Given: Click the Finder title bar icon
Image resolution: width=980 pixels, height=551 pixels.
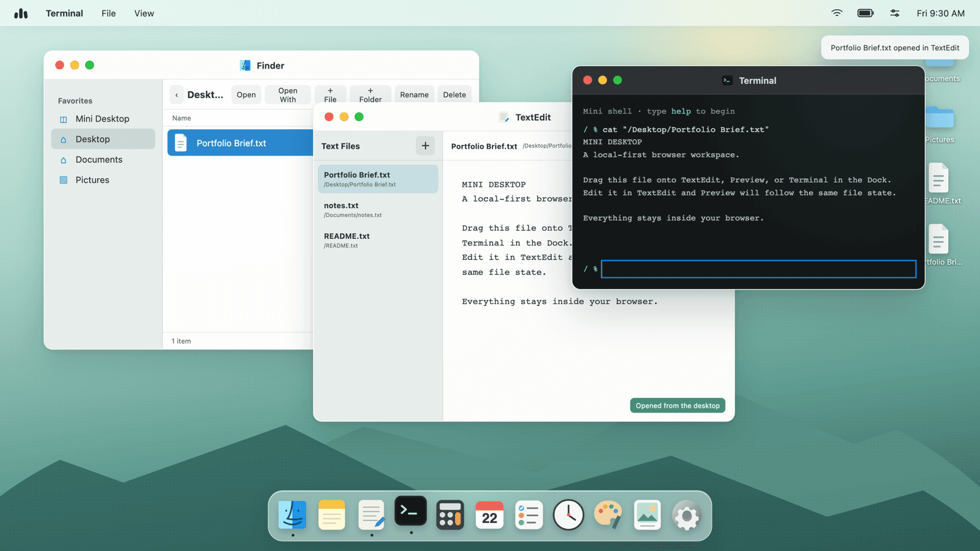Looking at the screenshot, I should tap(246, 66).
